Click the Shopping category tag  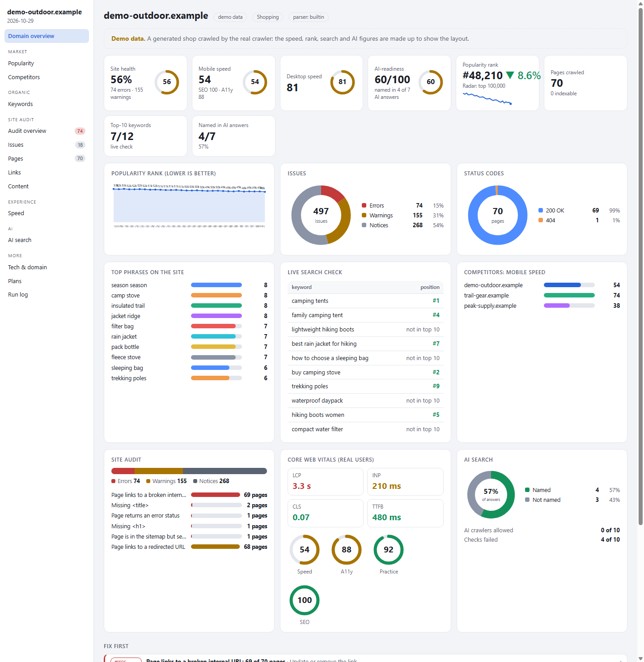[x=267, y=17]
